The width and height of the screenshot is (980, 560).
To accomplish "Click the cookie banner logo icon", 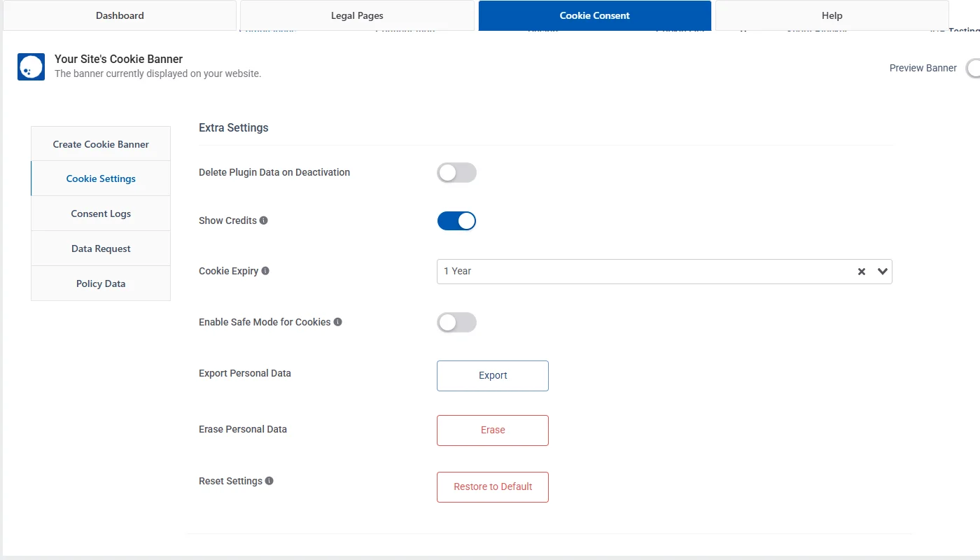I will coord(31,66).
